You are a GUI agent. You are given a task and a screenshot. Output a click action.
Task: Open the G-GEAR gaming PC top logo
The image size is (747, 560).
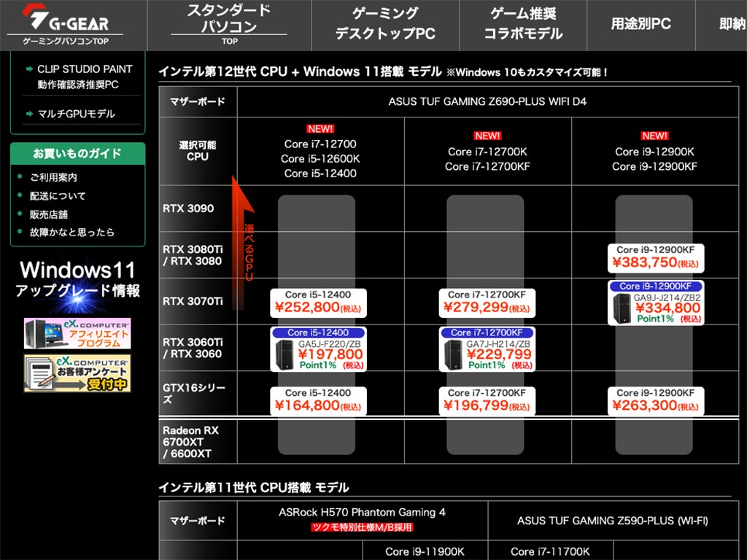pos(65,25)
